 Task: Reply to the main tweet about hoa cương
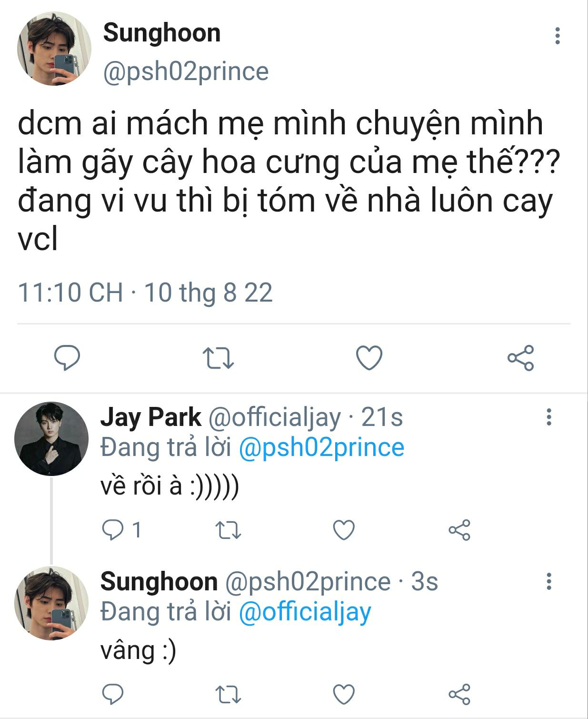tap(67, 358)
